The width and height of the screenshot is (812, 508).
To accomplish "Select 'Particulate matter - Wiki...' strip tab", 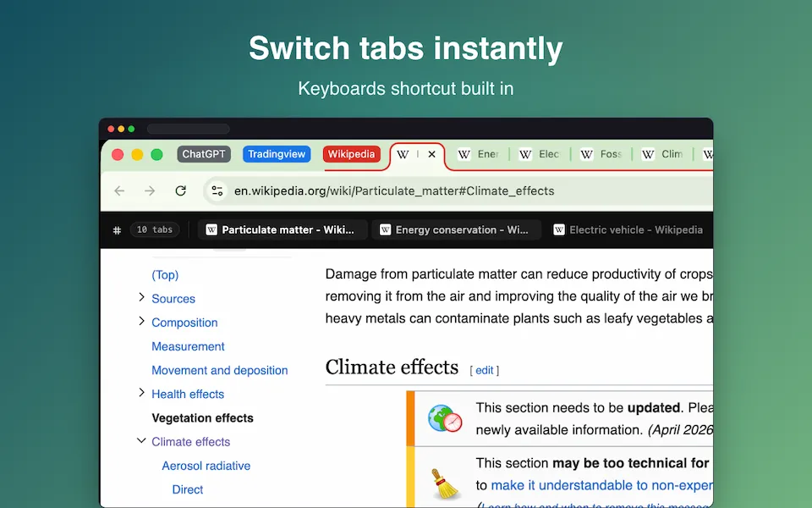I will (x=283, y=229).
